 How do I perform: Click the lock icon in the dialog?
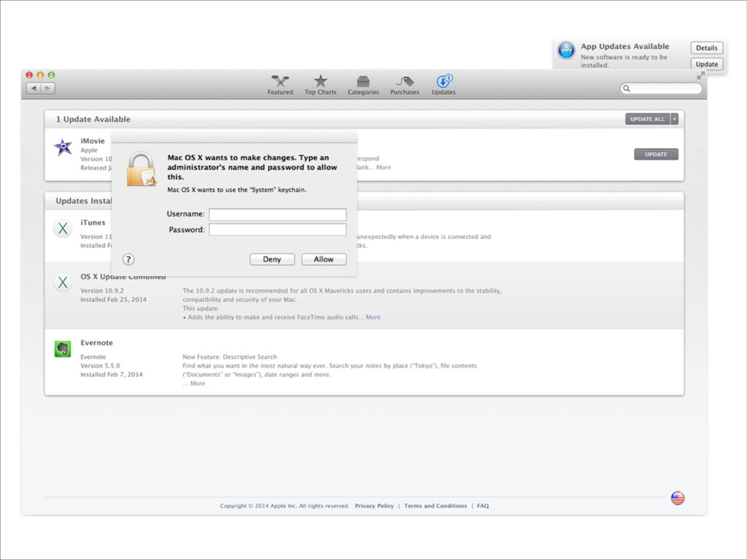(x=141, y=169)
